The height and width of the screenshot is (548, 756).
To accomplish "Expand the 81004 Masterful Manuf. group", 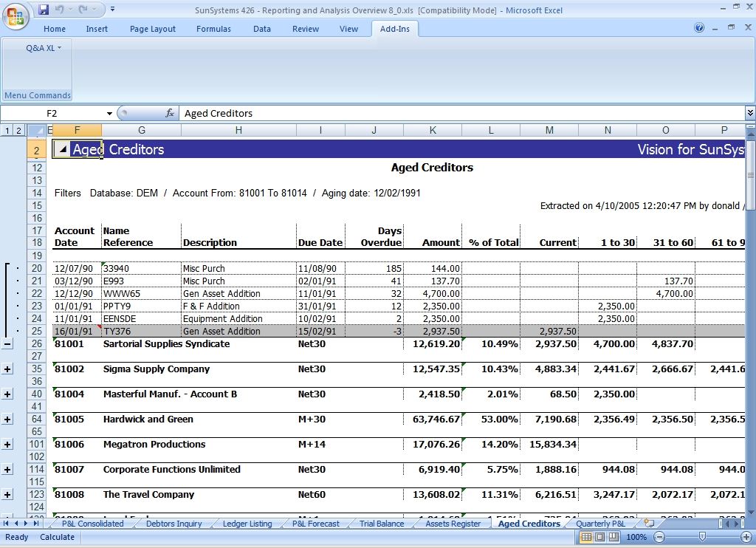I will (7, 394).
